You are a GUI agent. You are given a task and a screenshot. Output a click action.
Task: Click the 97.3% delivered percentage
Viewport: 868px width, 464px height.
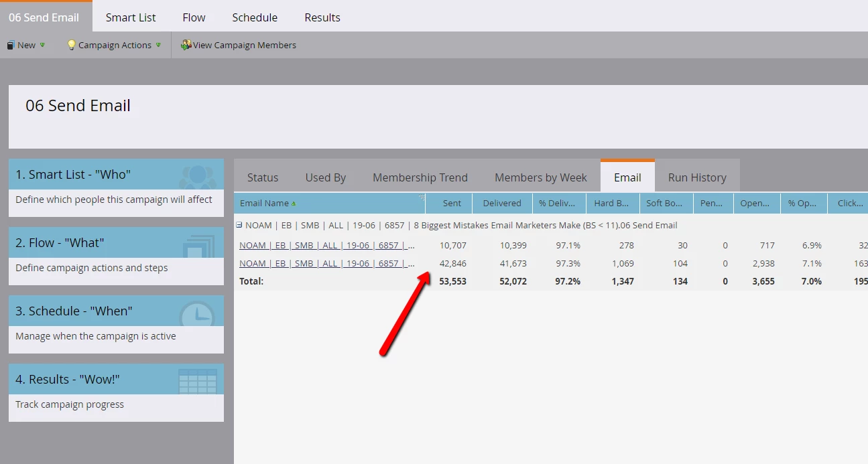coord(568,264)
